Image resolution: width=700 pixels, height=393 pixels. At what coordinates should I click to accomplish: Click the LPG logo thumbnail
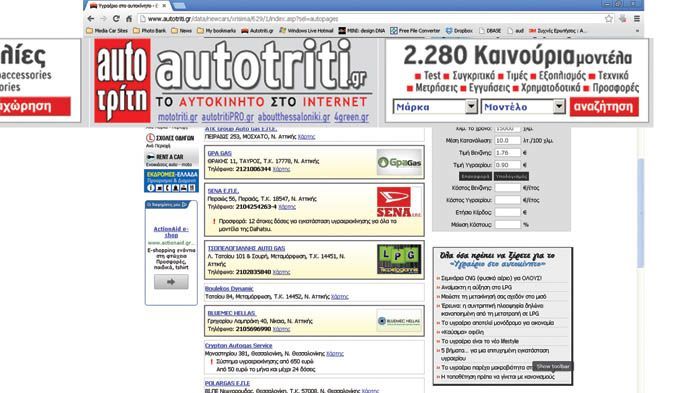point(399,259)
